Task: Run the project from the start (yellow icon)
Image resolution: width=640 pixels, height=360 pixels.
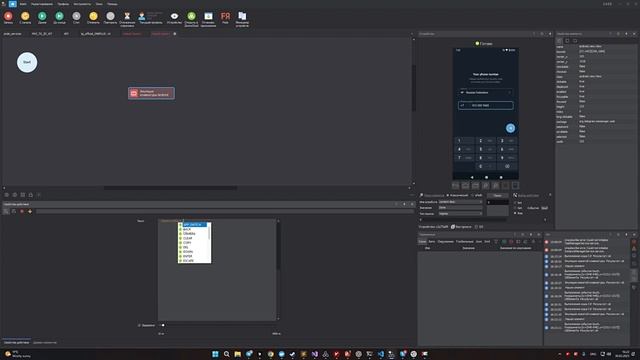Action: click(25, 16)
